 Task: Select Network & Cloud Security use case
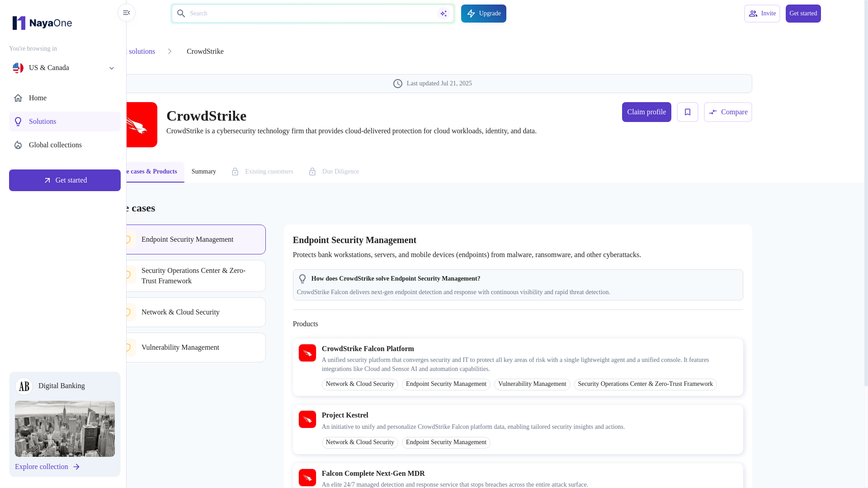(x=196, y=312)
